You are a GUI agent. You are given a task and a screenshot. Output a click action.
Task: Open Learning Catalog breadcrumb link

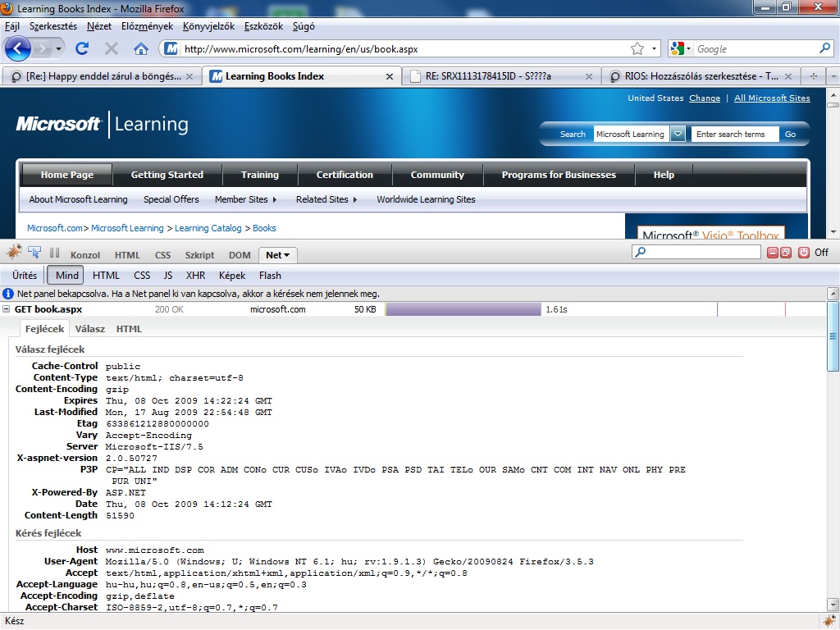click(x=208, y=228)
